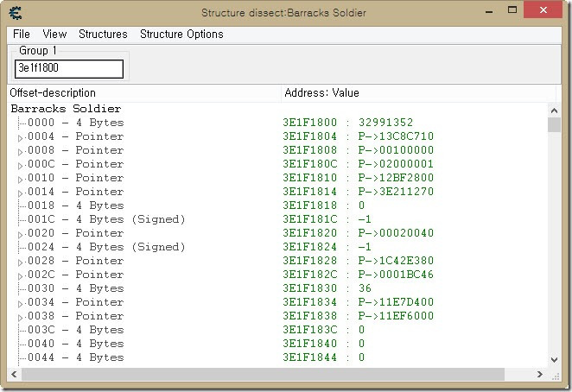Minimize the Structure dissect window
Image resolution: width=572 pixels, height=392 pixels.
tap(490, 12)
